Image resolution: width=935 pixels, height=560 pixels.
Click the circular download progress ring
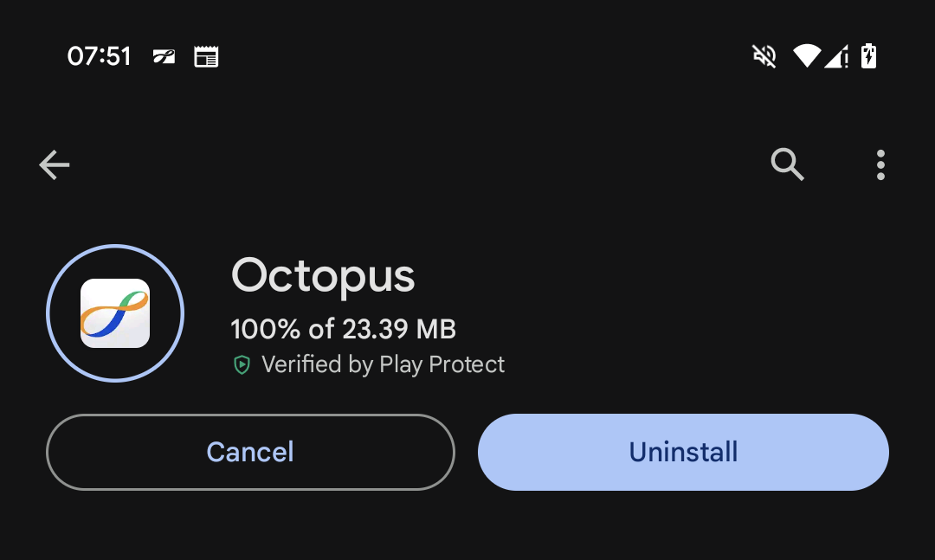pyautogui.click(x=115, y=313)
